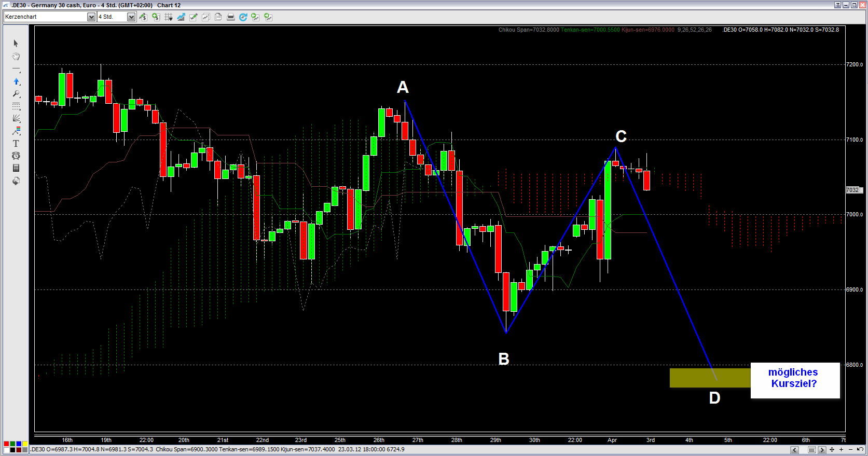Select the horizontal line drawing tool
Viewport: 868px width, 456px height.
pyautogui.click(x=16, y=69)
